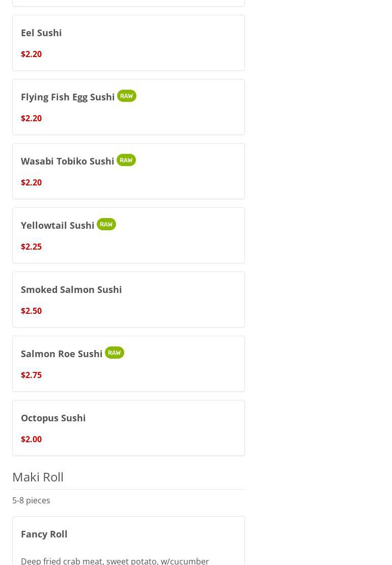
Task: Open the Eel Sushi menu item
Action: coord(41,33)
